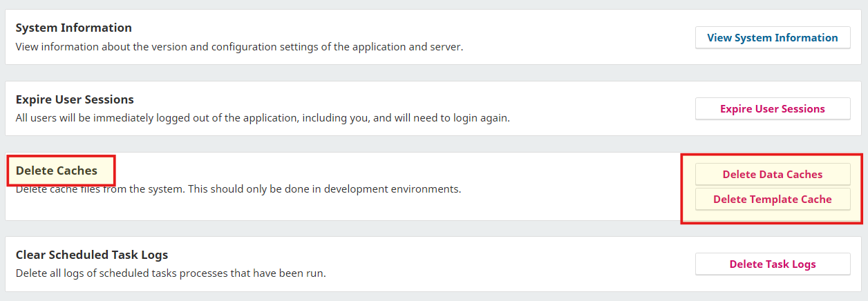Click the text warning all users will be logged out

coord(263,118)
